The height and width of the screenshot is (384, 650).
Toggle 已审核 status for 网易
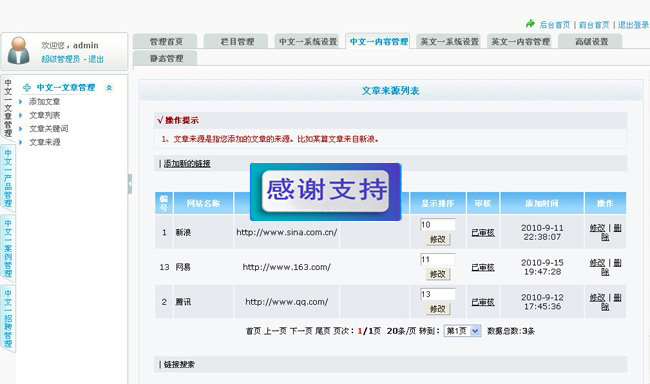483,267
